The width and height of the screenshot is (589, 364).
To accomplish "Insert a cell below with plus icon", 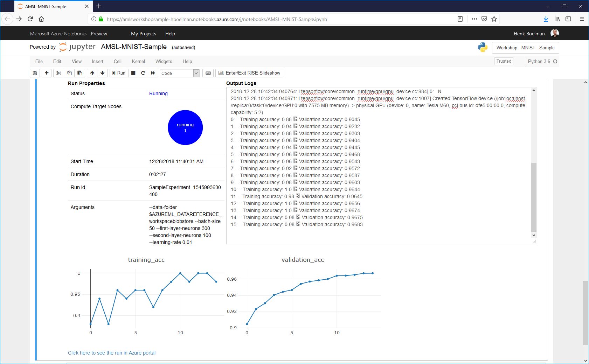I will 47,73.
